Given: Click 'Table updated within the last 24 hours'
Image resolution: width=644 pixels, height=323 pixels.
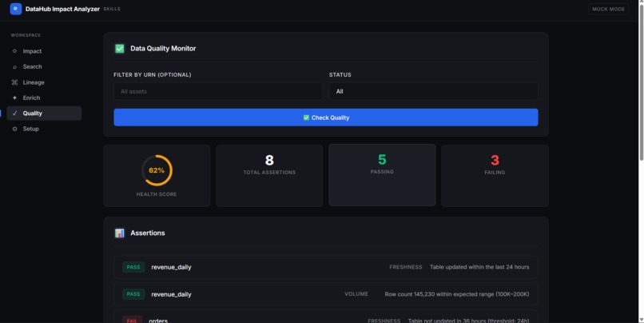Looking at the screenshot, I should (x=479, y=267).
